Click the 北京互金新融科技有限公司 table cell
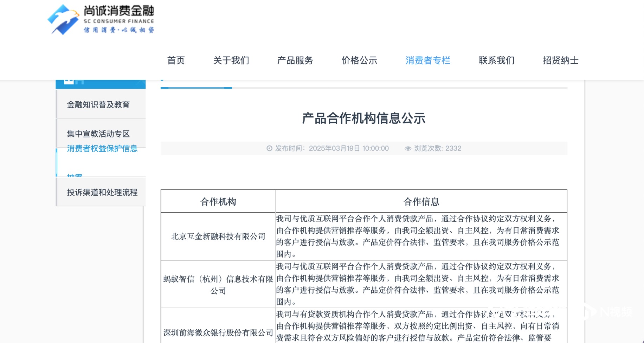 pos(218,236)
